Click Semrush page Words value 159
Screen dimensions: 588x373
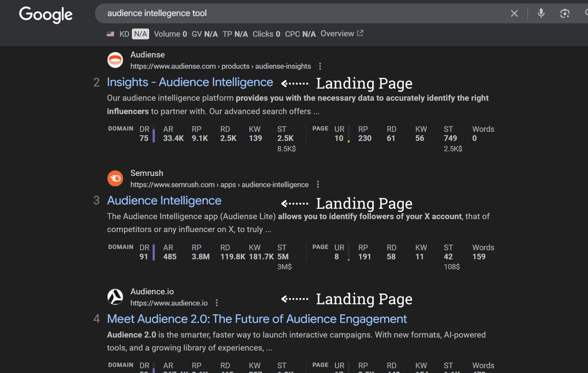479,257
